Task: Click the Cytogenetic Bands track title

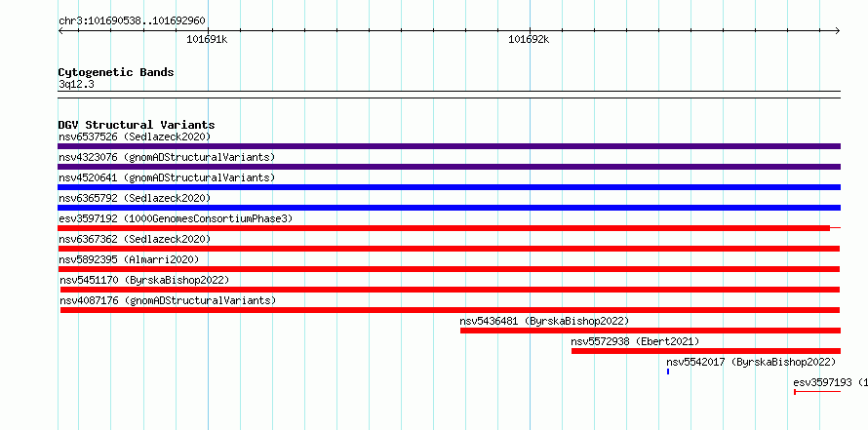Action: click(116, 72)
